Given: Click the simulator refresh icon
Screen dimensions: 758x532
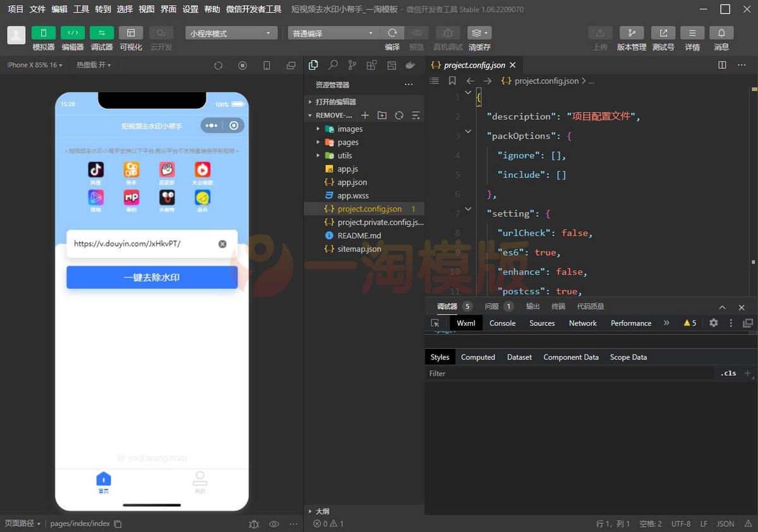Looking at the screenshot, I should click(x=219, y=66).
